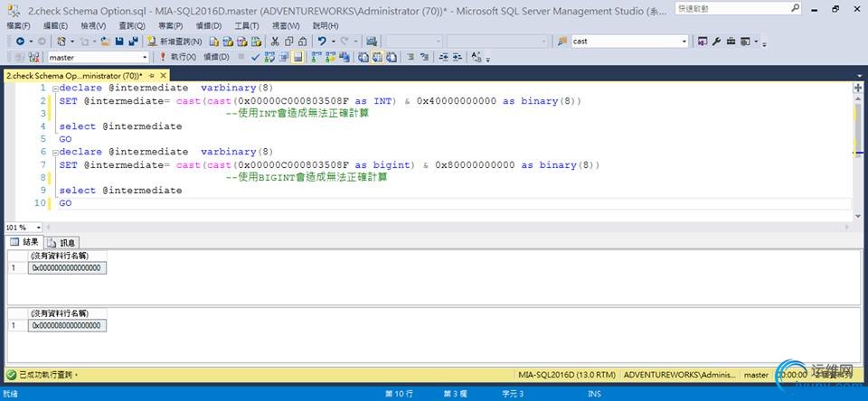Open the 查詢(Q) menu

[x=132, y=25]
